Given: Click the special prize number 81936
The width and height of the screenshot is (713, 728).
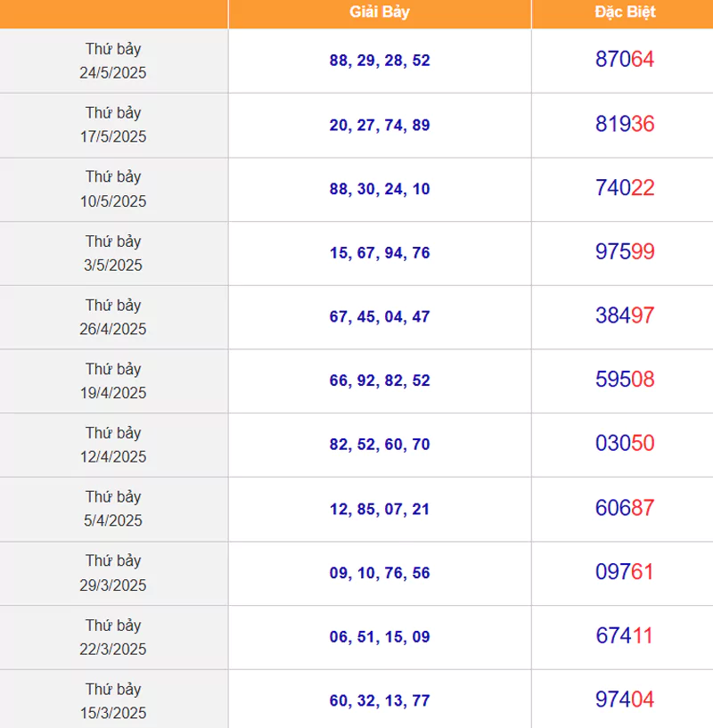Looking at the screenshot, I should (x=625, y=124).
